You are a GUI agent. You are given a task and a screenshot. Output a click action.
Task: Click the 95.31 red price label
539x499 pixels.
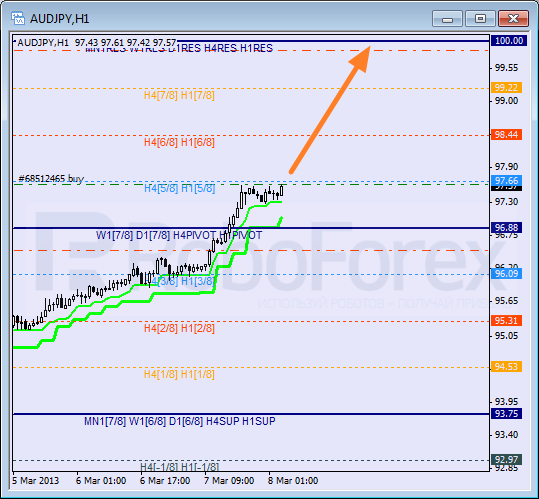pos(507,321)
